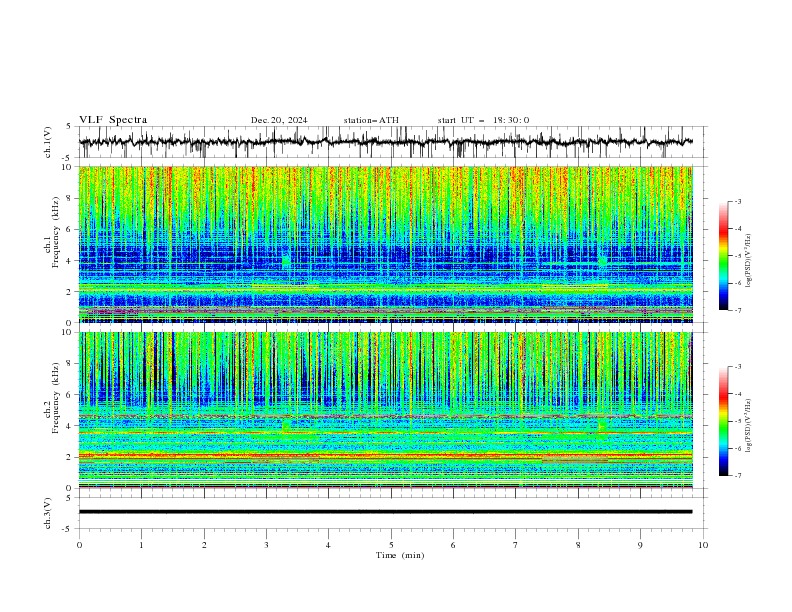The height and width of the screenshot is (612, 792).
Task: Click time axis tick label "8"
Action: click(578, 545)
